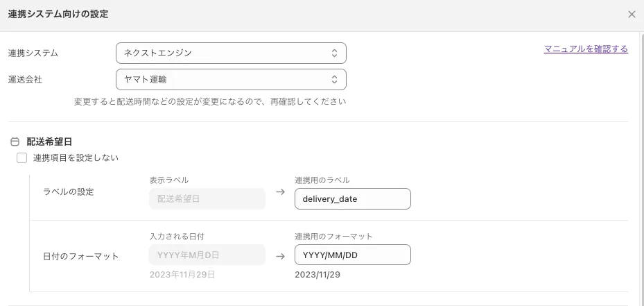
Task: Click the 2023年11月29日 example date text
Action: (182, 275)
